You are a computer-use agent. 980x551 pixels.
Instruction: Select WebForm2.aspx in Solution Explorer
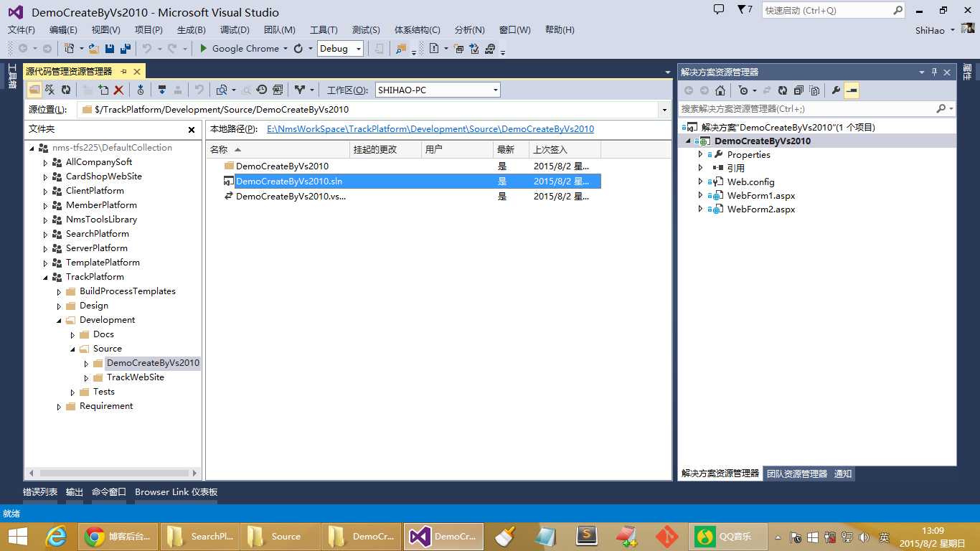[761, 209]
